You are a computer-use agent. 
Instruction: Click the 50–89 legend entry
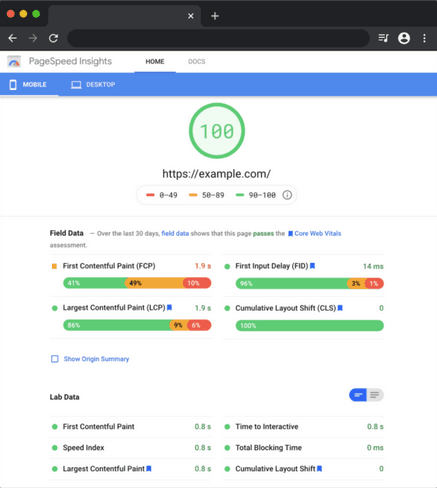click(207, 195)
